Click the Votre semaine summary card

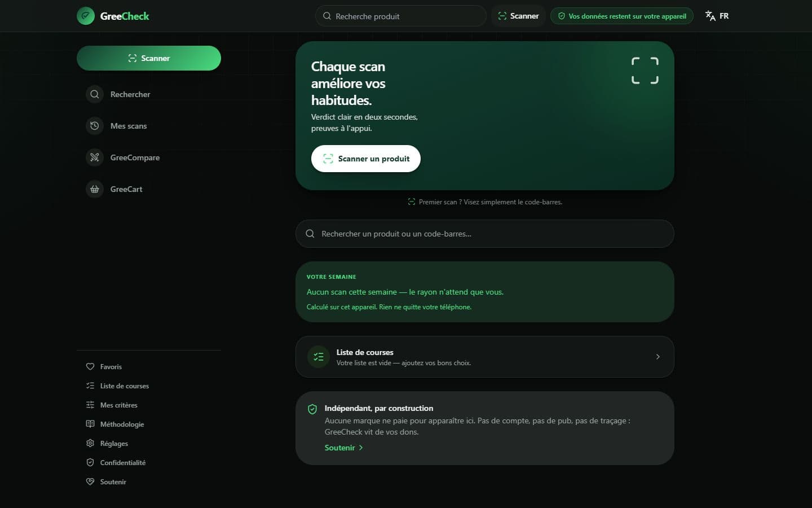[485, 292]
